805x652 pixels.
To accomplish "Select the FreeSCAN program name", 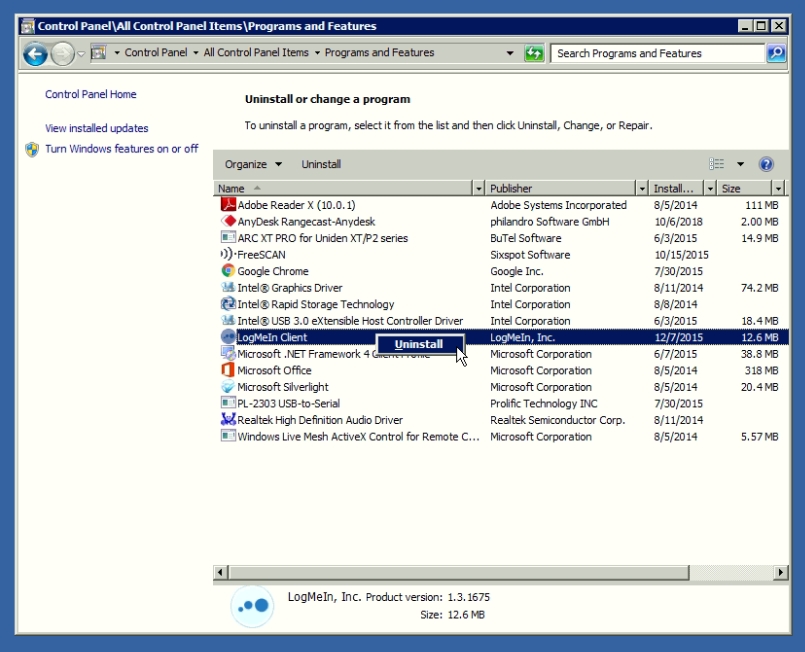I will point(261,255).
